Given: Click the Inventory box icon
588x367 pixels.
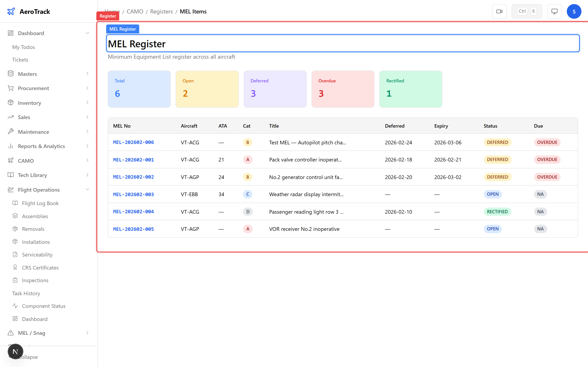Looking at the screenshot, I should [x=11, y=103].
